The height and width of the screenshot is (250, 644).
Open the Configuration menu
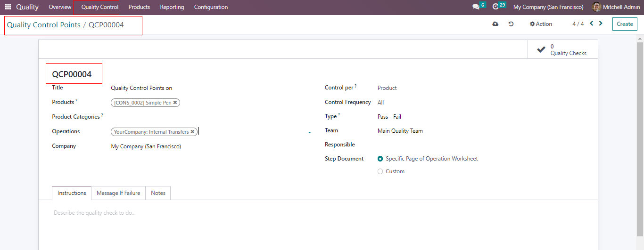[211, 7]
